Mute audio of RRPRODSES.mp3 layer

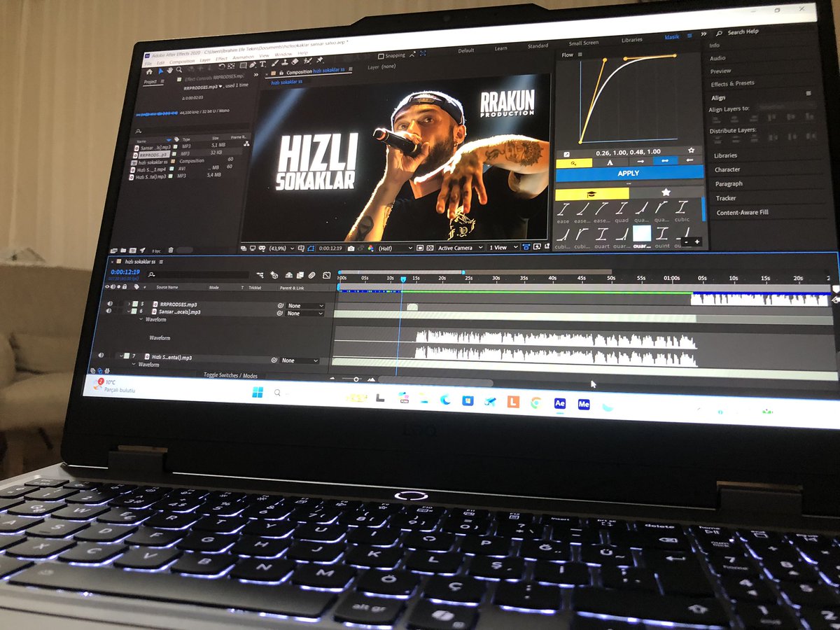110,304
